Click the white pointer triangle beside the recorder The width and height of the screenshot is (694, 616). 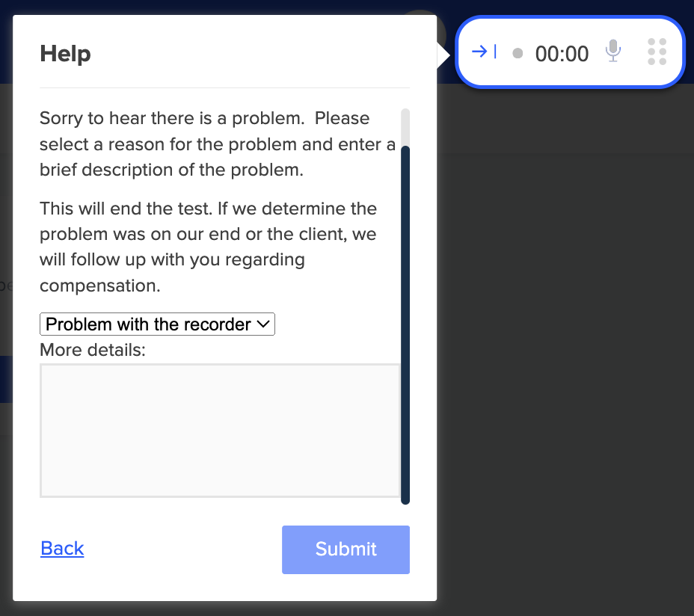(x=443, y=55)
